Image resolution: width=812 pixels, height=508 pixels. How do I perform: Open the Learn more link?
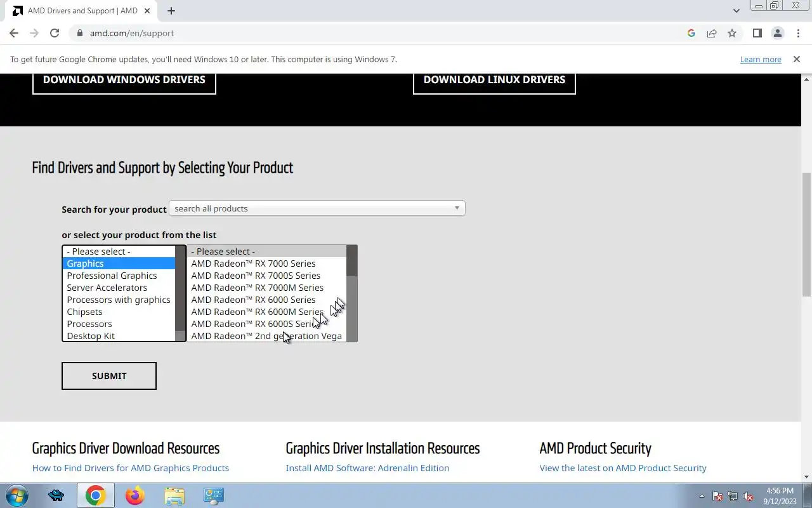click(x=761, y=59)
